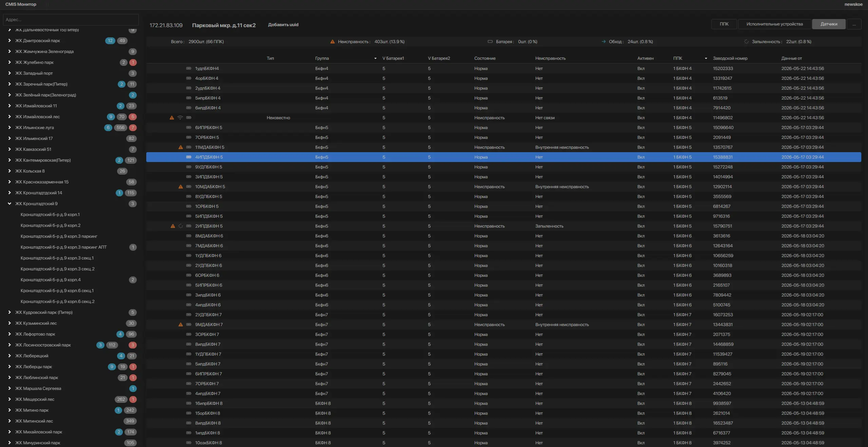Expand ЖК Кузьминский лес tree node

coord(10,323)
